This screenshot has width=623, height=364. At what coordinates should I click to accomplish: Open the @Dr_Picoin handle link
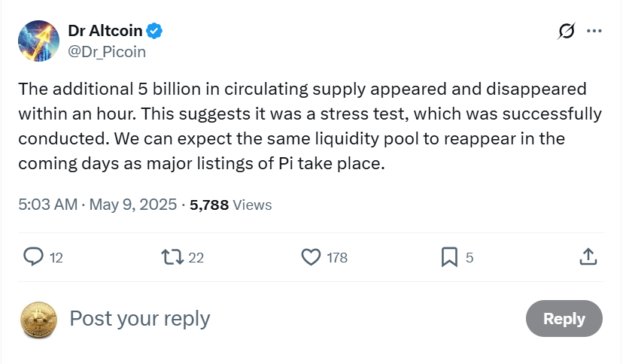click(107, 52)
